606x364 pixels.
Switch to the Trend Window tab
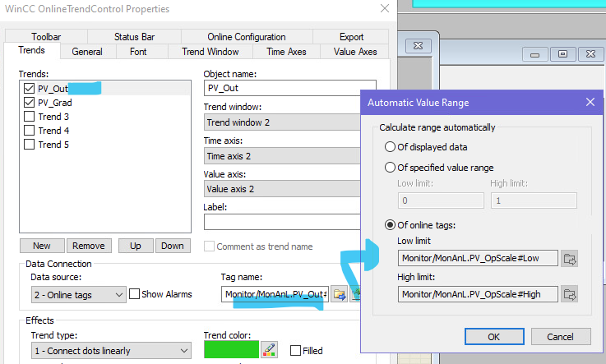210,51
